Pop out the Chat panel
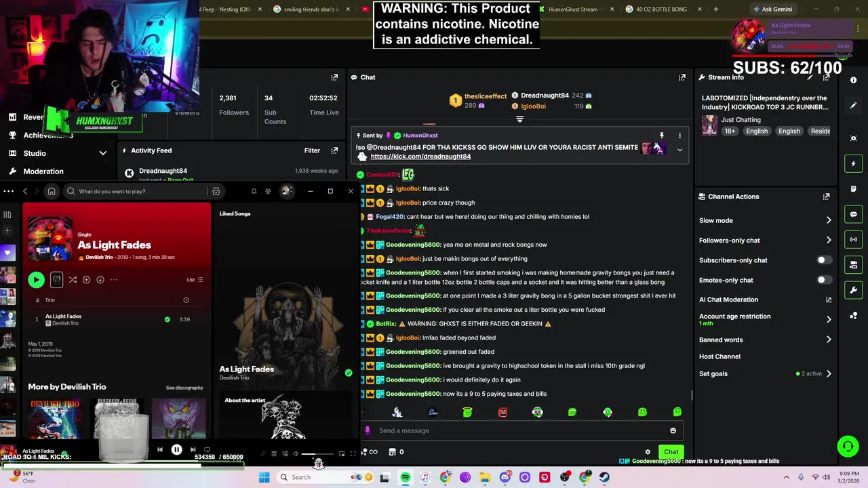 pos(682,77)
